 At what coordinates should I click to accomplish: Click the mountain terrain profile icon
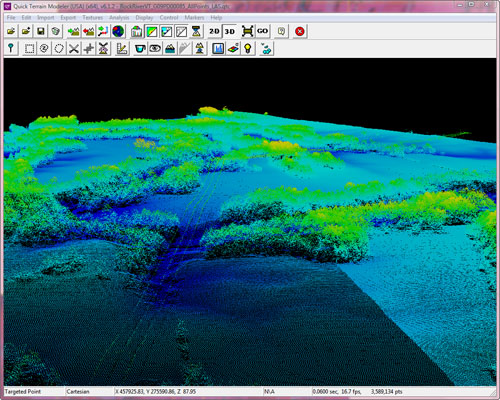click(170, 49)
